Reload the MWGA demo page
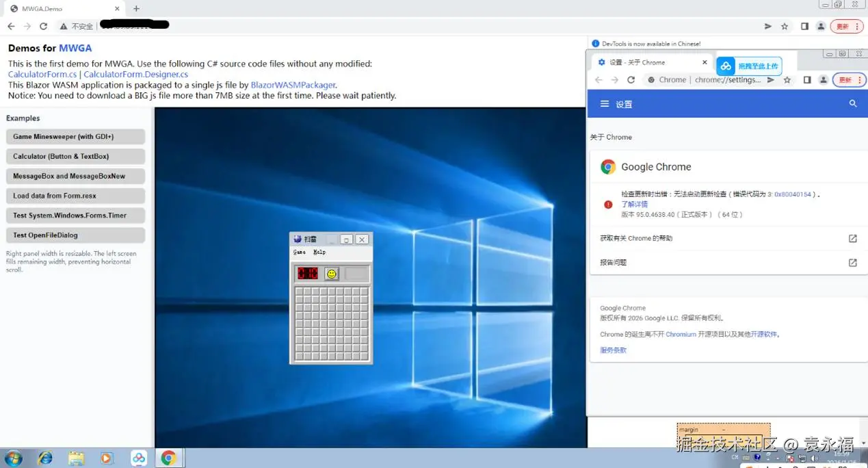868x468 pixels. point(43,26)
